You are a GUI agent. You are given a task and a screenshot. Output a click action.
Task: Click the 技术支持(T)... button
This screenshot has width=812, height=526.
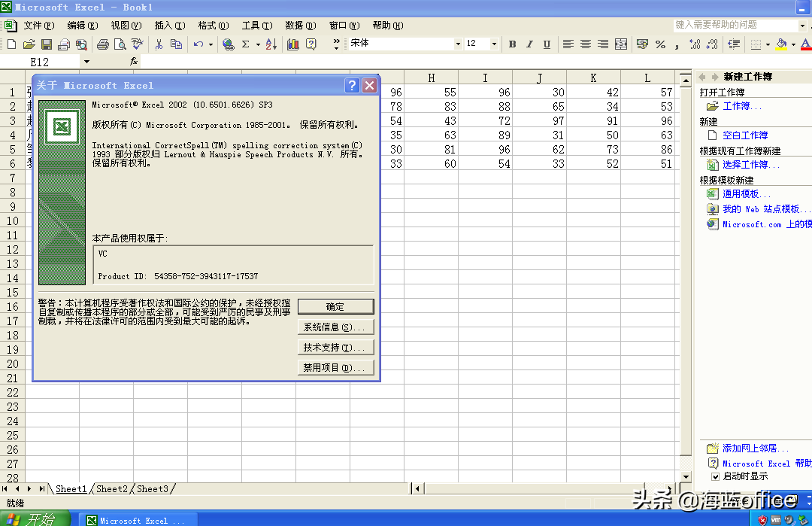point(335,347)
